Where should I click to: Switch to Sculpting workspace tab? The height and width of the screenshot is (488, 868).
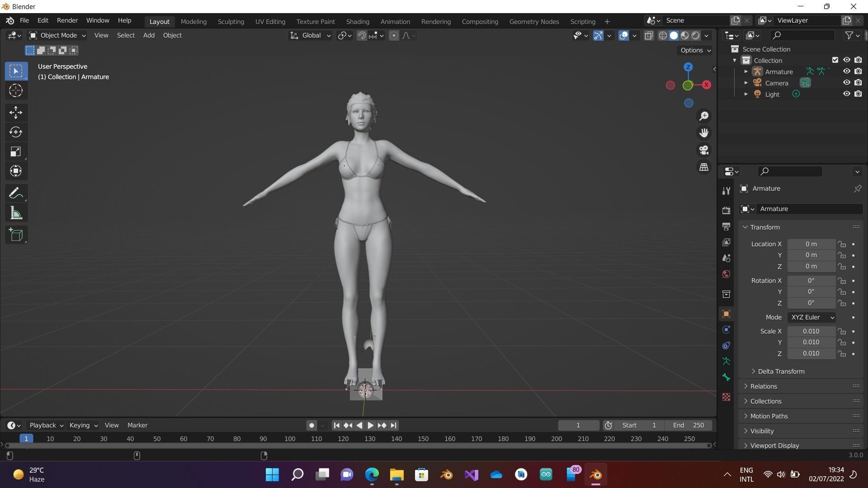click(231, 22)
